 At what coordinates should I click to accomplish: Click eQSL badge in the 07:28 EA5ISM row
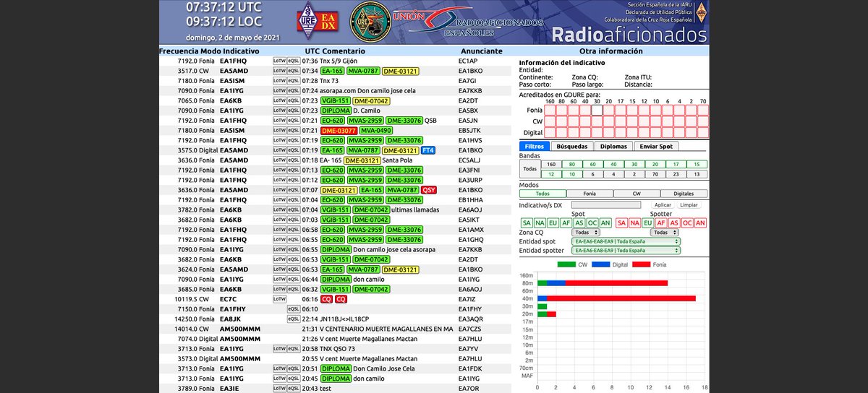[x=294, y=81]
